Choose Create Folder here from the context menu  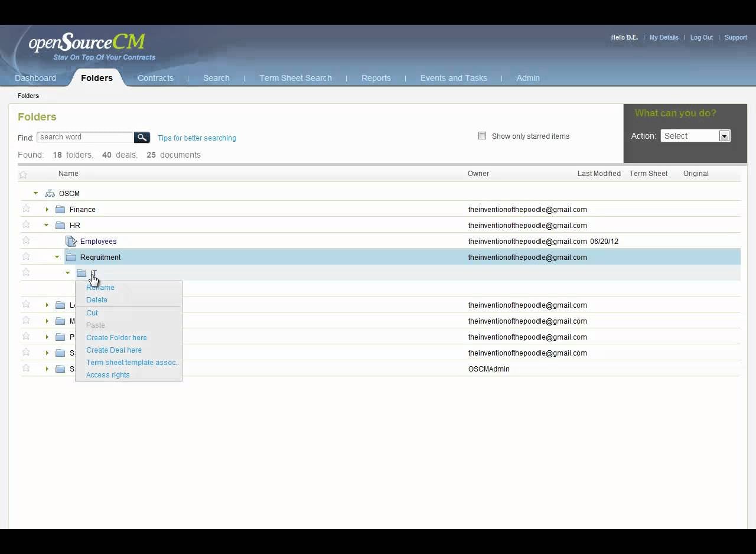(x=116, y=337)
